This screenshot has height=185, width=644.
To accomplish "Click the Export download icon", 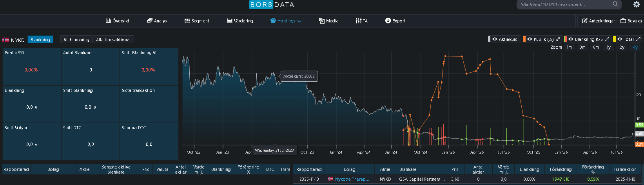I will click(388, 20).
